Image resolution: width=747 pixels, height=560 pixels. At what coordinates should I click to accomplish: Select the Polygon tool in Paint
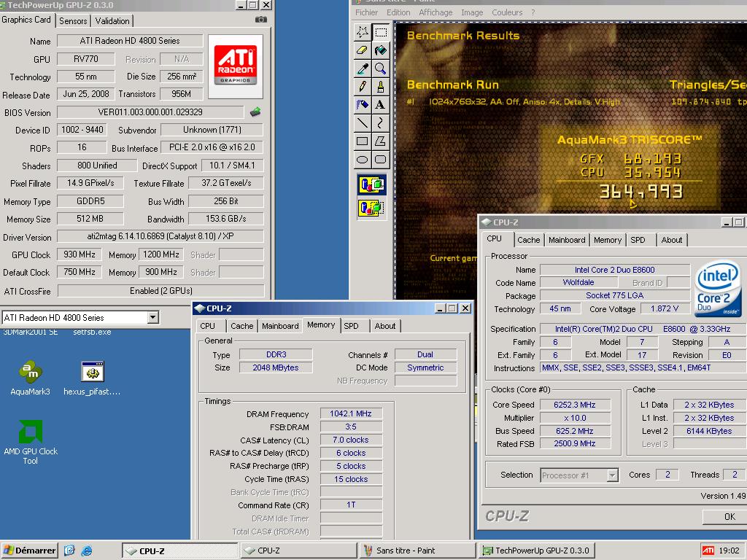(381, 141)
